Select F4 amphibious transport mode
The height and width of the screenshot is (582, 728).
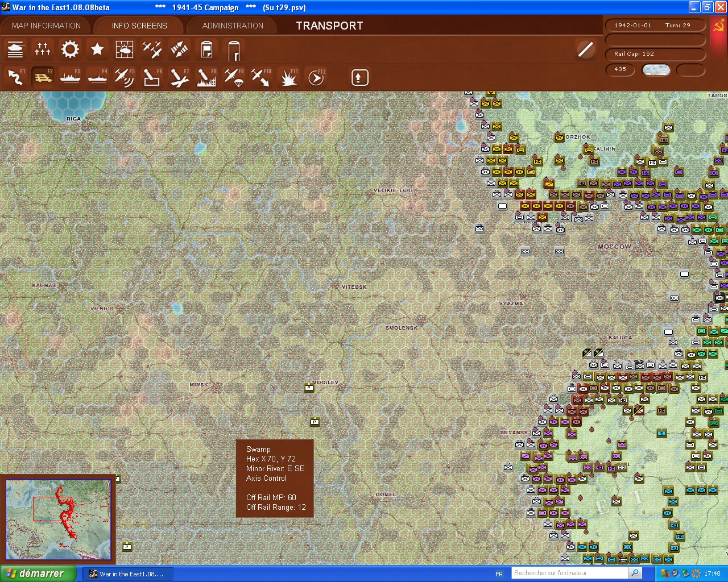click(97, 77)
